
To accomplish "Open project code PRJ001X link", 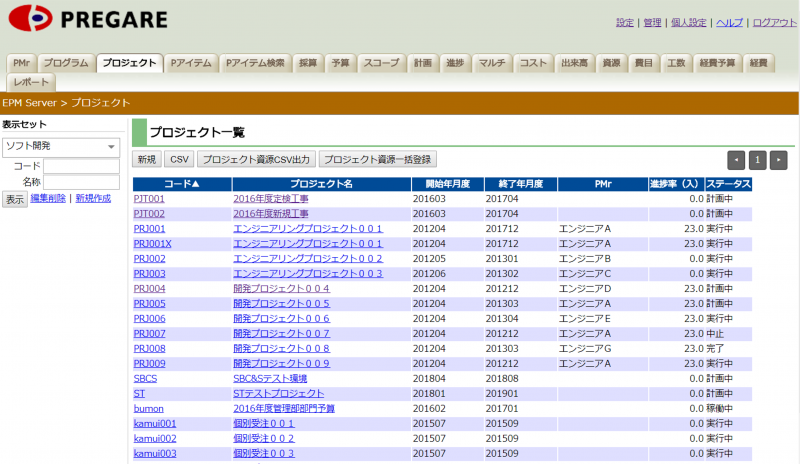I will [153, 243].
